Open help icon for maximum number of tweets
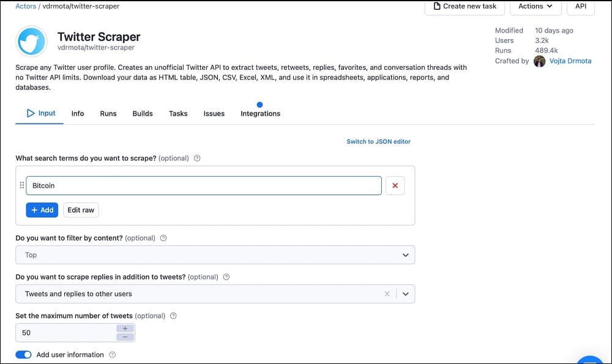Viewport: 612px width, 364px height. tap(173, 316)
